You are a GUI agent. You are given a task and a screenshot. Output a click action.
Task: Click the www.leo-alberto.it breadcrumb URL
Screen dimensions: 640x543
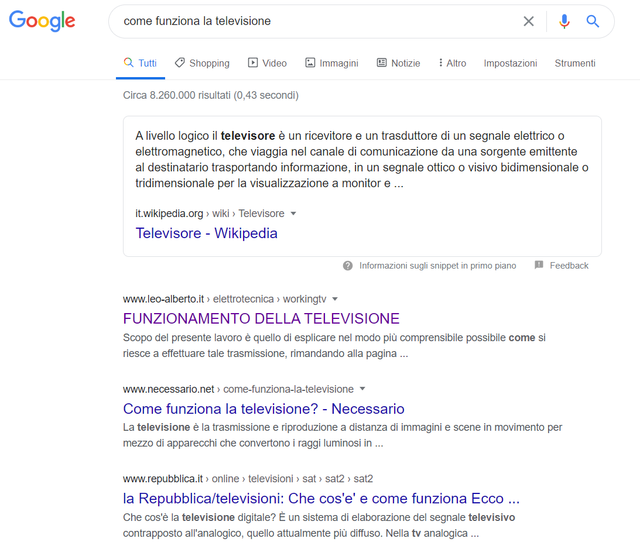click(x=224, y=299)
